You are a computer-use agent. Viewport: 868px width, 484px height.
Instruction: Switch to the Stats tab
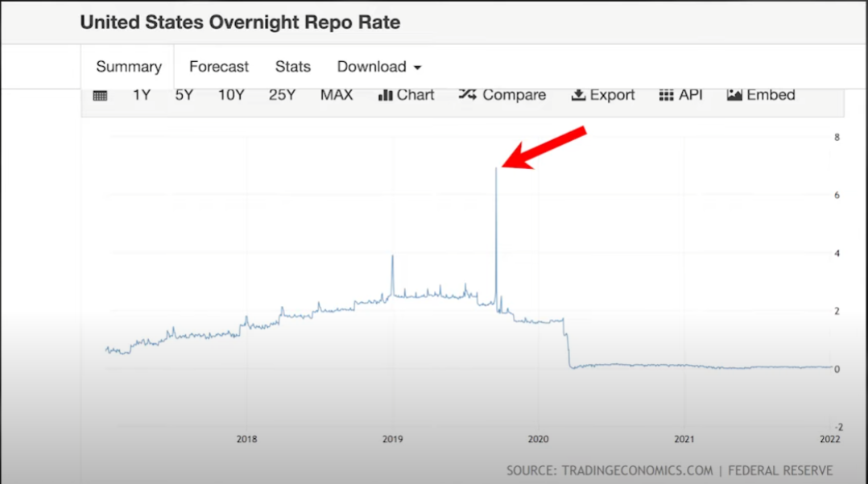click(x=293, y=67)
